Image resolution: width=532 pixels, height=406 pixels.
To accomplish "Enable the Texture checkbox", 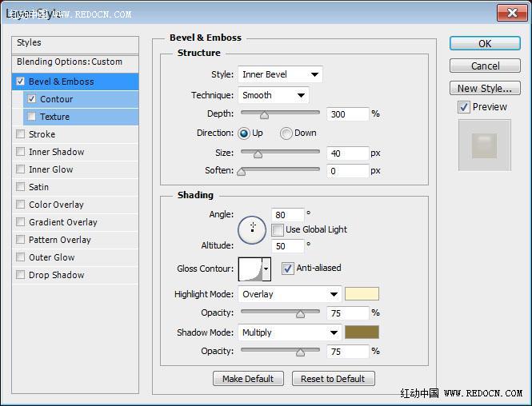I will [31, 117].
